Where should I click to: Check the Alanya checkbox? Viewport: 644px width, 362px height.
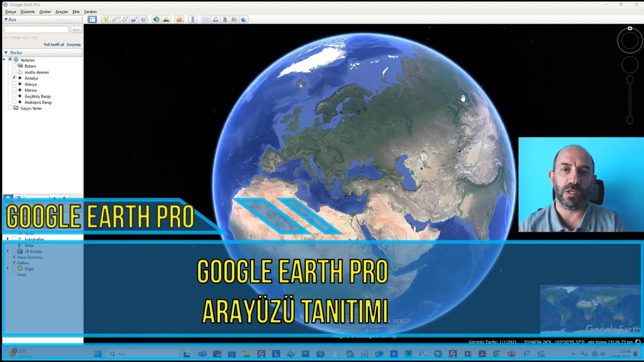[x=14, y=84]
